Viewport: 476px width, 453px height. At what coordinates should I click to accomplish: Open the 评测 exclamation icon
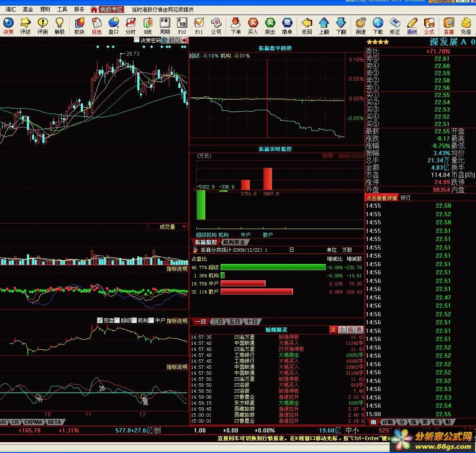coord(42,26)
